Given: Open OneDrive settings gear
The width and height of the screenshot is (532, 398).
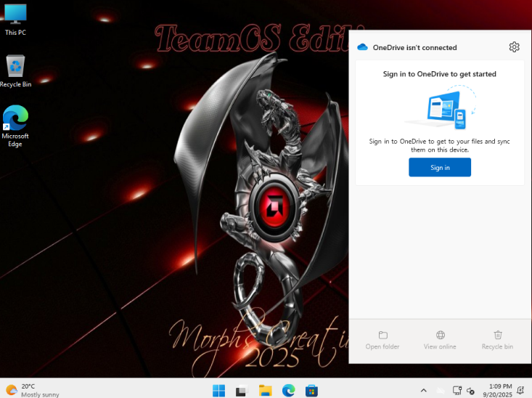Looking at the screenshot, I should click(514, 47).
